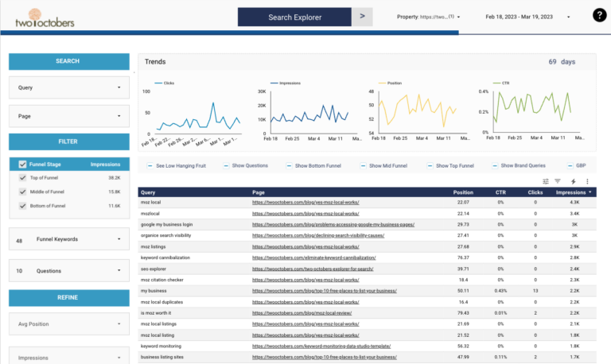Select the 'google my business login' query cell
Screen dimensions: 611x364
coord(166,225)
